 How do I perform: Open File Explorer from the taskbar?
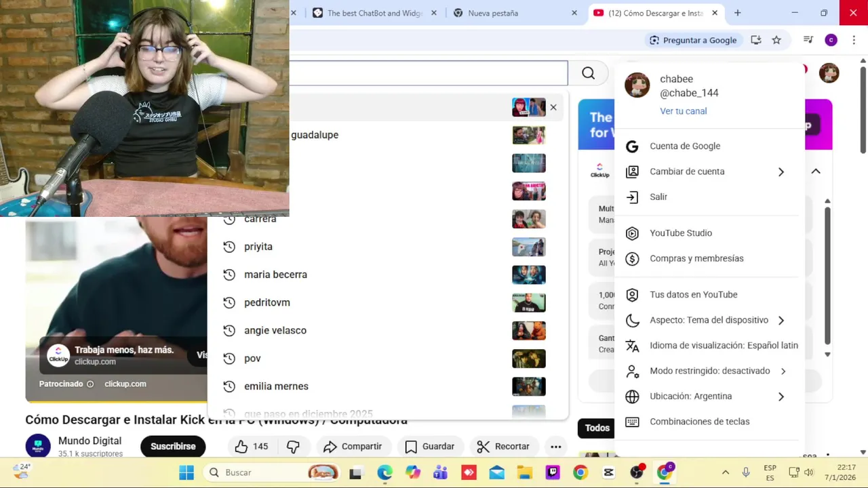click(524, 472)
